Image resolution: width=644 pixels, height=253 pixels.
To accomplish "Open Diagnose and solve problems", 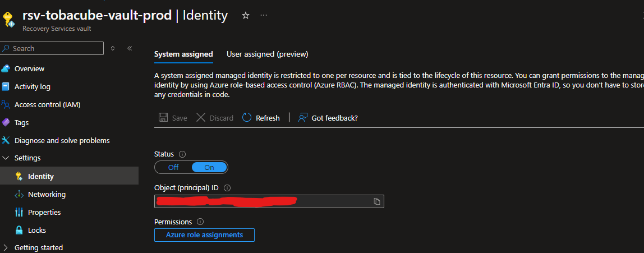I will click(x=62, y=140).
